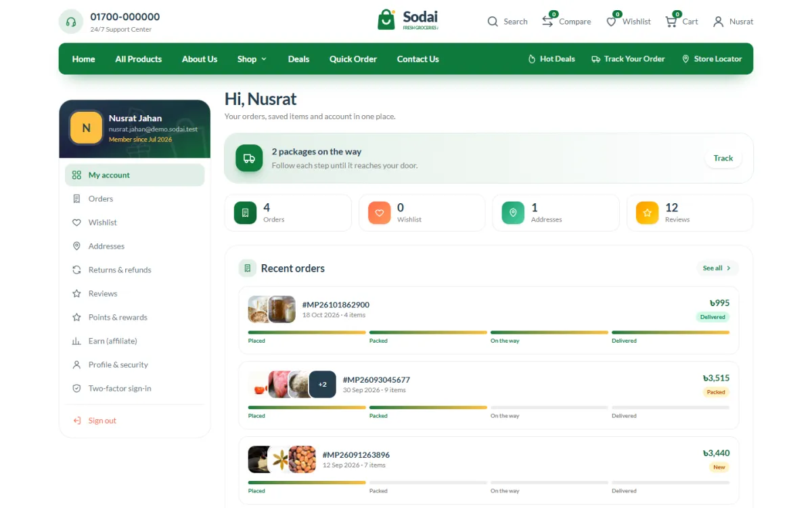Open Deals in the navigation bar

point(298,59)
